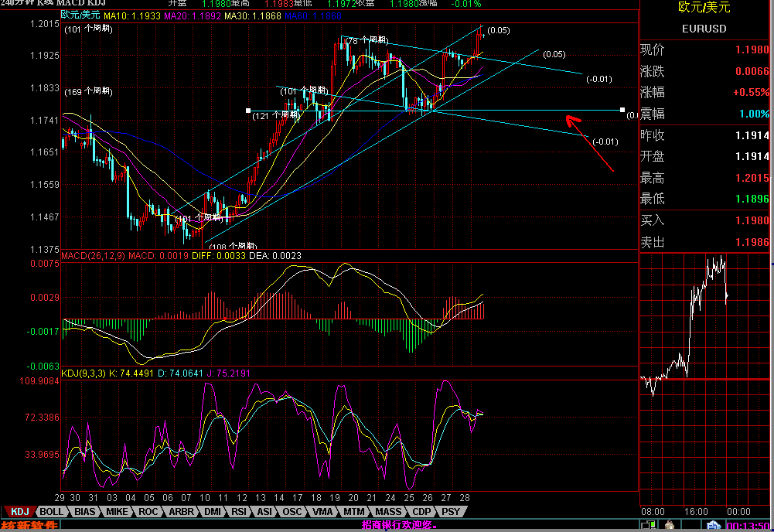Click the KDJ(9,3,3) indicator label

tap(83, 373)
